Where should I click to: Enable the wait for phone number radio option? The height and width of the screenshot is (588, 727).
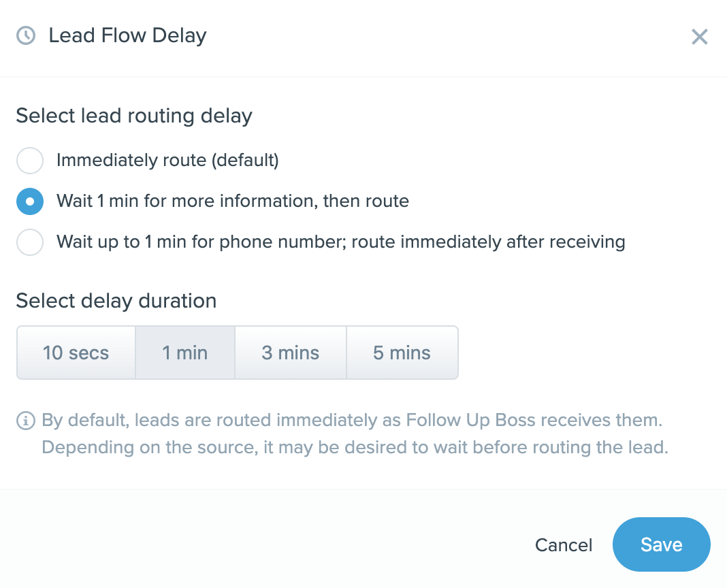[30, 242]
